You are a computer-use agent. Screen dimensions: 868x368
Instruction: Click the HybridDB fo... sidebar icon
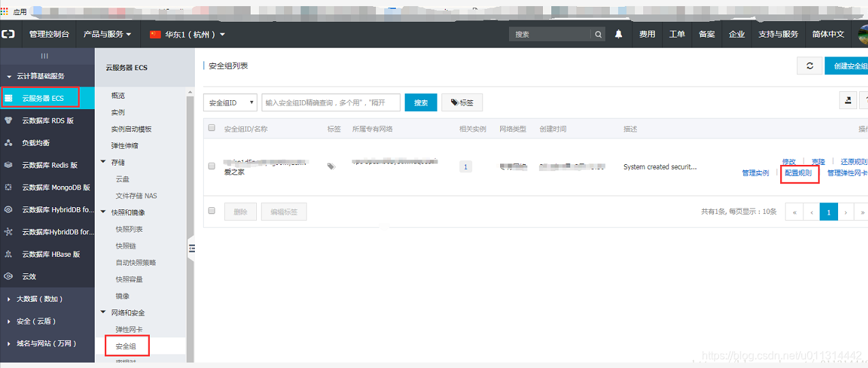9,210
